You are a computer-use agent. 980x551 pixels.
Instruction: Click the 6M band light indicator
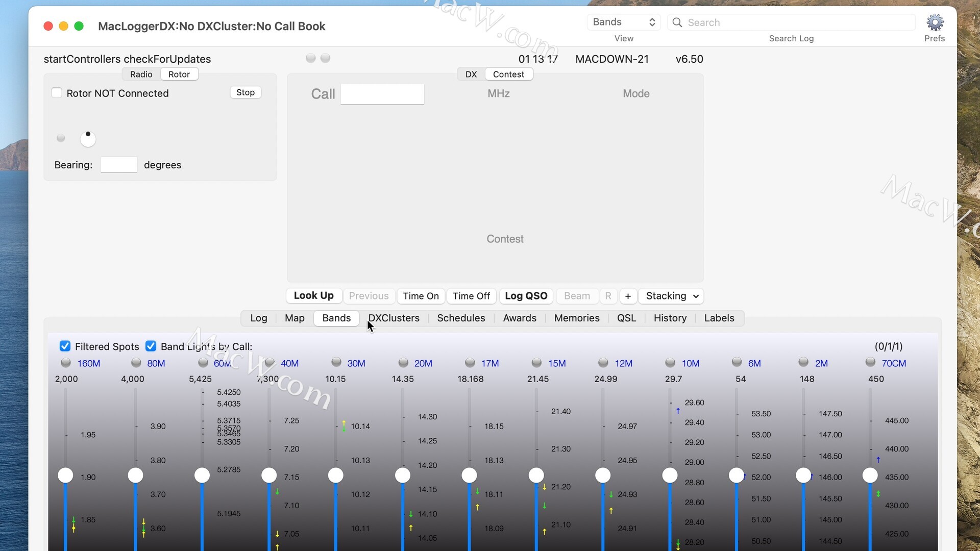coord(737,362)
